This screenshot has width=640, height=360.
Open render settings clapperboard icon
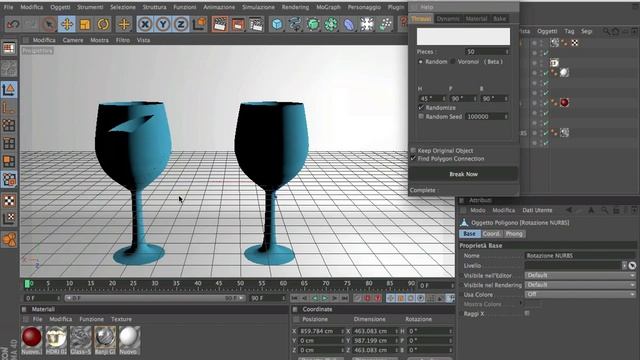[x=256, y=24]
